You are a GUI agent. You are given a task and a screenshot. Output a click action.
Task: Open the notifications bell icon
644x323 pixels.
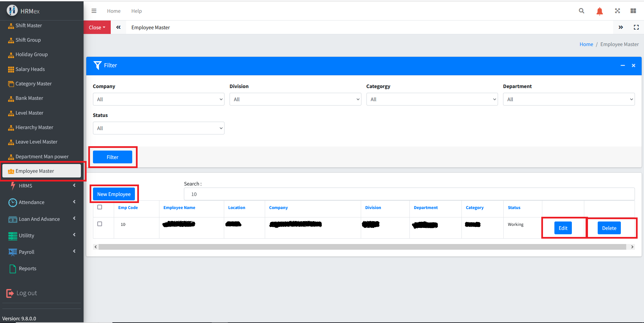pos(599,11)
